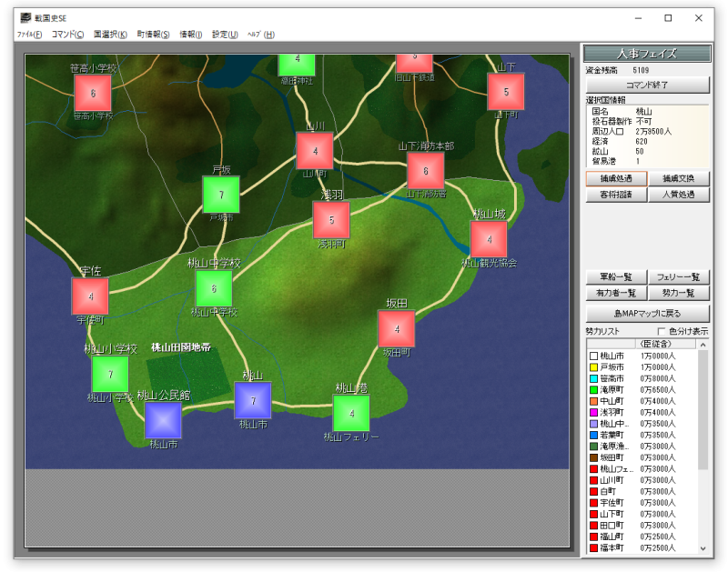Select the 田口町 row in 勢力リスト
Screen dimensions: 728x572
[642, 526]
